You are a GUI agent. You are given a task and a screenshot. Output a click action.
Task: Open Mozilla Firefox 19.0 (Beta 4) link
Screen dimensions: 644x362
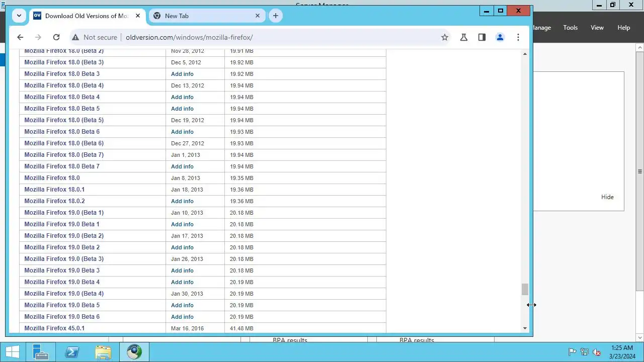click(x=64, y=294)
